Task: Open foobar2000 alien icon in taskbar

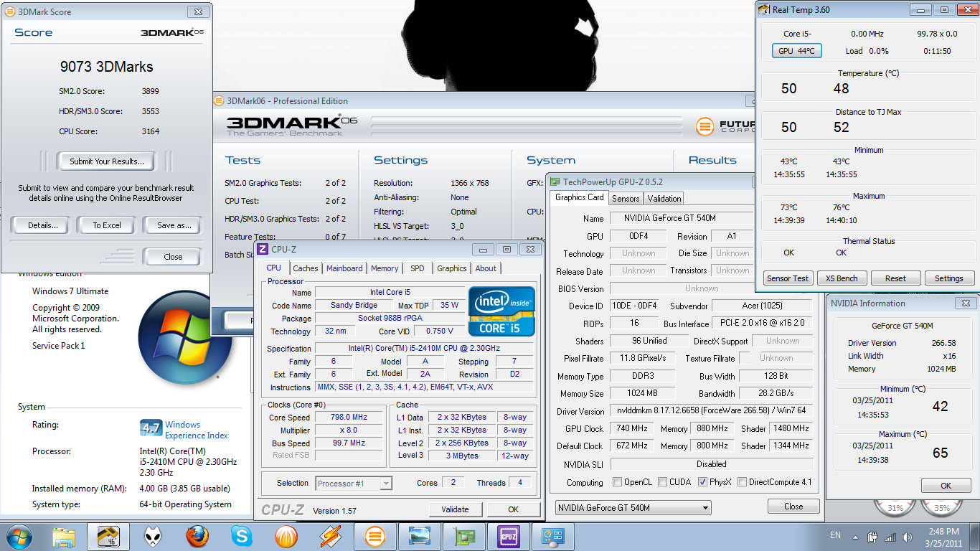Action: click(x=153, y=536)
